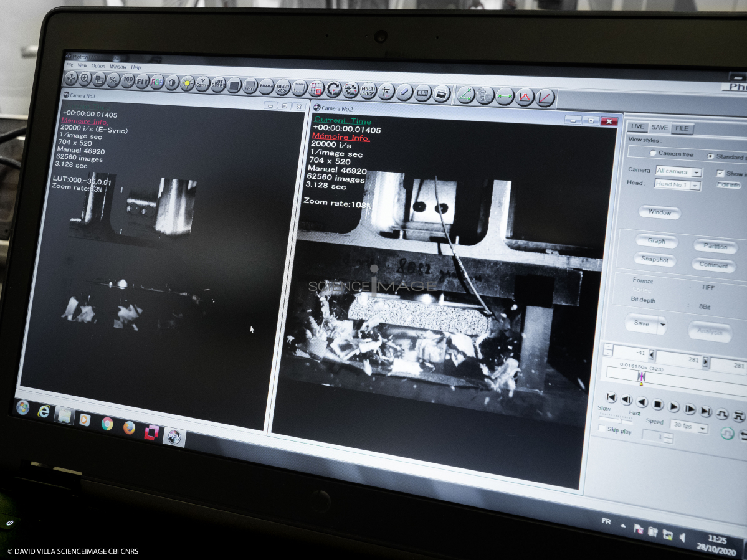
Task: Open the All camera dropdown
Action: [x=679, y=171]
